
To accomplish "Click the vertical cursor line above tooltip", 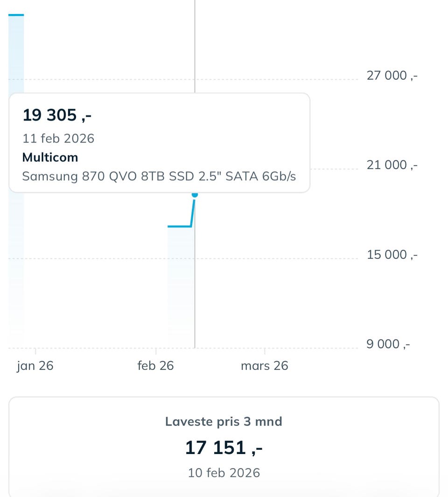I will pyautogui.click(x=195, y=47).
